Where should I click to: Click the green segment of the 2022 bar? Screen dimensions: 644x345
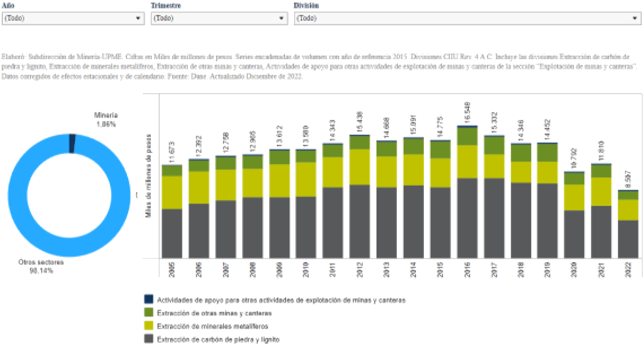628,195
